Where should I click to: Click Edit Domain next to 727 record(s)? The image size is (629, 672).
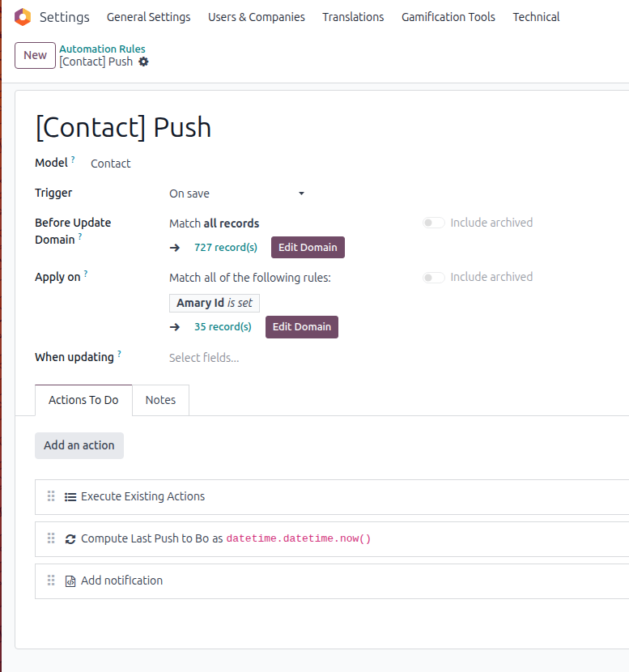[x=308, y=247]
